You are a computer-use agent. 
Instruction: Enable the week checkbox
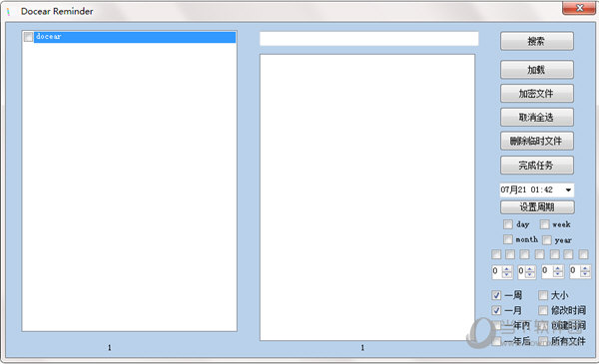coord(544,224)
